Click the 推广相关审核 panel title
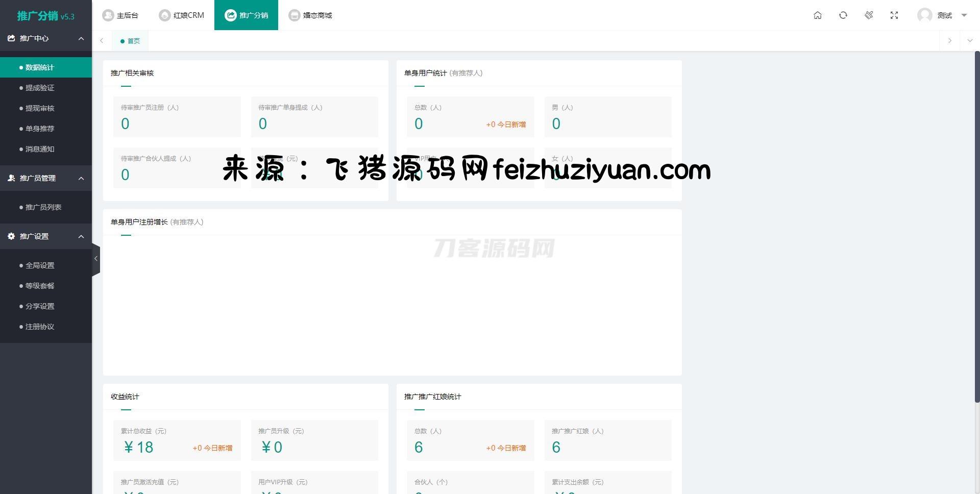The height and width of the screenshot is (494, 980). tap(132, 73)
